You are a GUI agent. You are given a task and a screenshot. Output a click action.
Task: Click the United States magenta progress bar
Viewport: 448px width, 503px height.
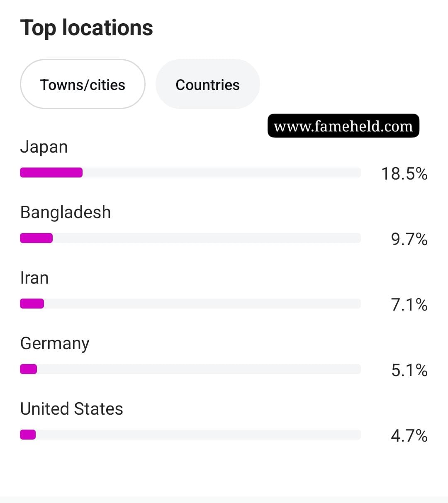point(28,435)
